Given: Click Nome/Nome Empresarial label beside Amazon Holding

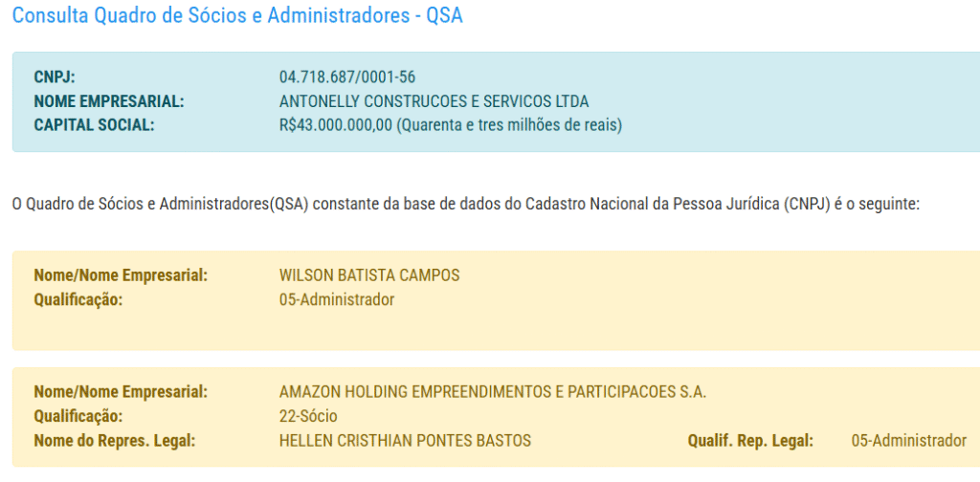Looking at the screenshot, I should pyautogui.click(x=121, y=392).
